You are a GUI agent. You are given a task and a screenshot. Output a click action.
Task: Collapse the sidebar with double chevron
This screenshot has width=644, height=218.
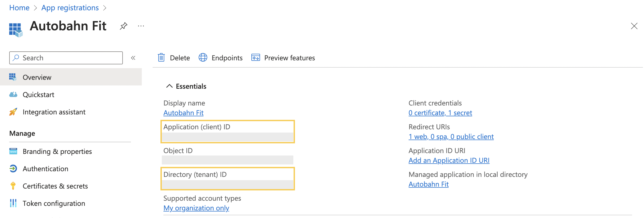[x=133, y=58]
